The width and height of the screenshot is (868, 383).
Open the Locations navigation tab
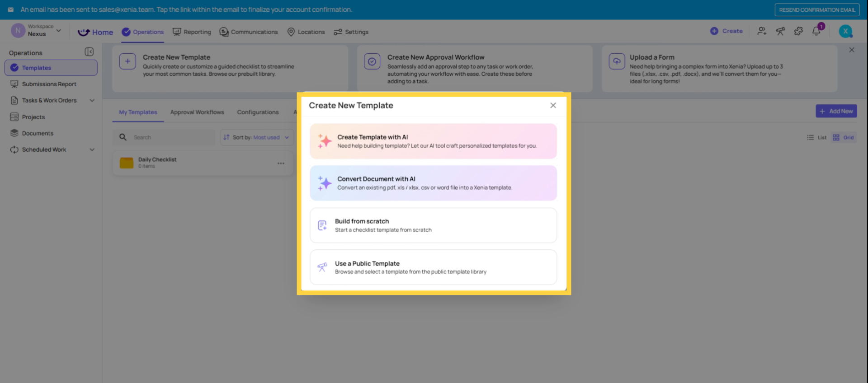point(306,32)
